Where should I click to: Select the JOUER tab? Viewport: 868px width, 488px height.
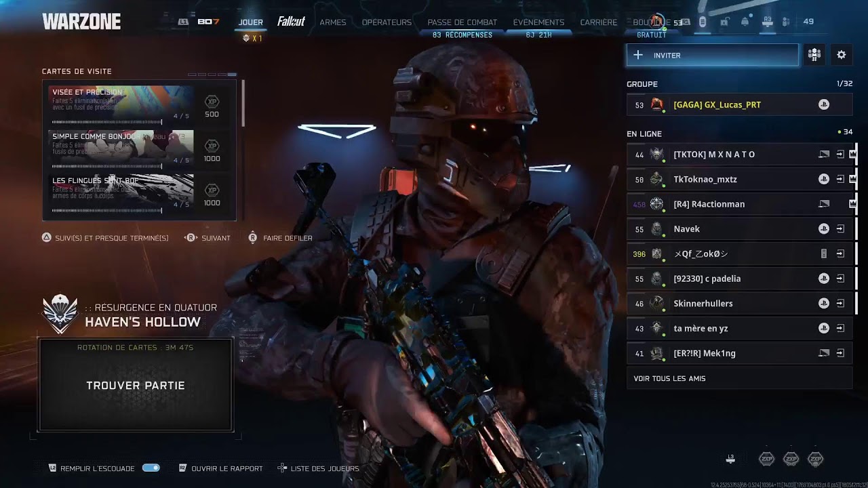[250, 22]
